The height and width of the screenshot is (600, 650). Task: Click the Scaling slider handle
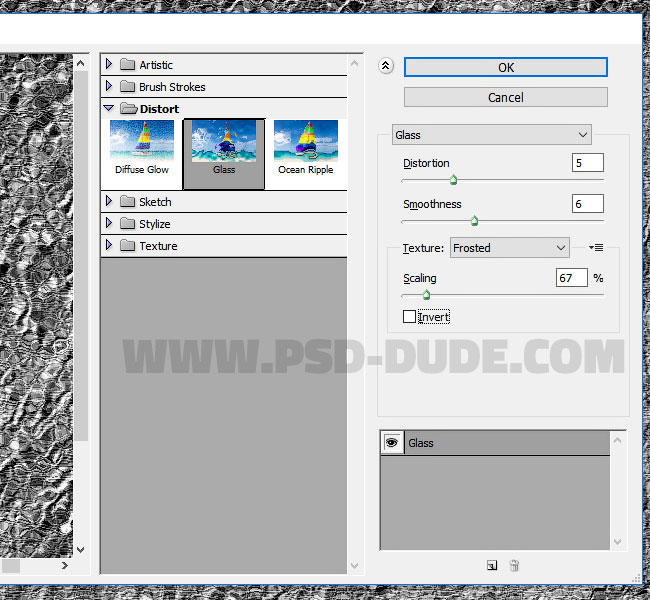point(427,295)
